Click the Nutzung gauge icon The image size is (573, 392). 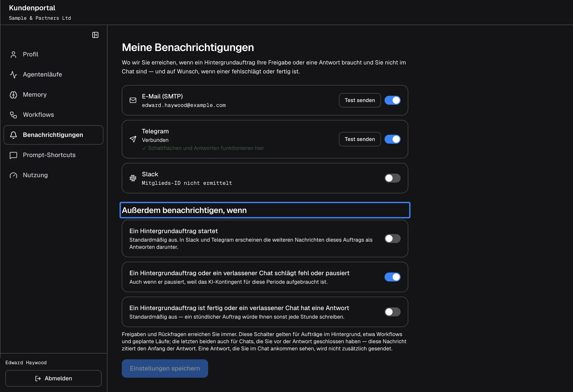coord(13,175)
